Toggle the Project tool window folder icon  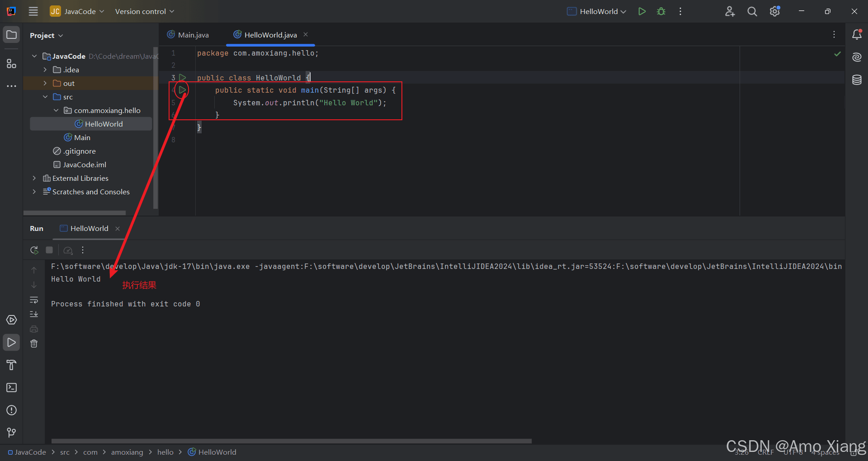11,35
